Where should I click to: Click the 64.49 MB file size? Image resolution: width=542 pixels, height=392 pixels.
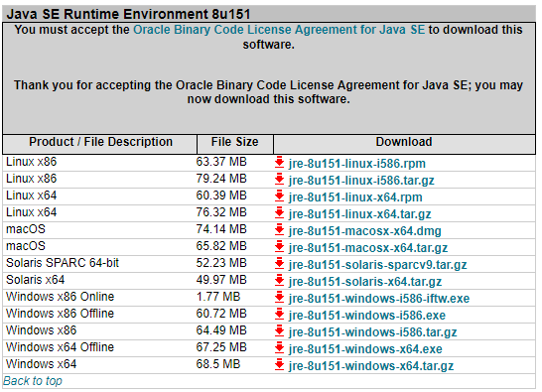[x=221, y=330]
